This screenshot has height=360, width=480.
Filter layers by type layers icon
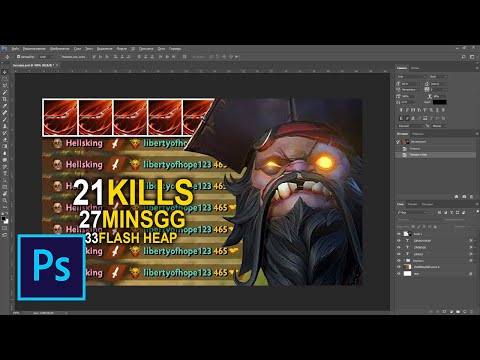pos(451,213)
